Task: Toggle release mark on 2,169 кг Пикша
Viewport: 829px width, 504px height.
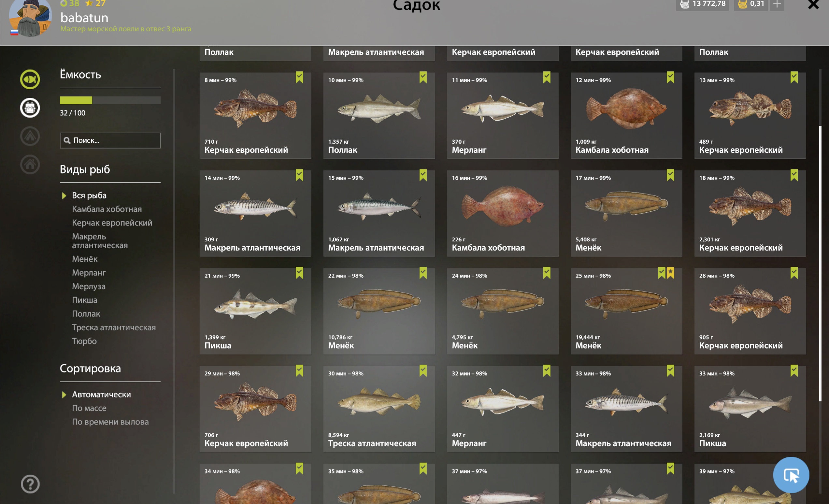Action: click(794, 371)
